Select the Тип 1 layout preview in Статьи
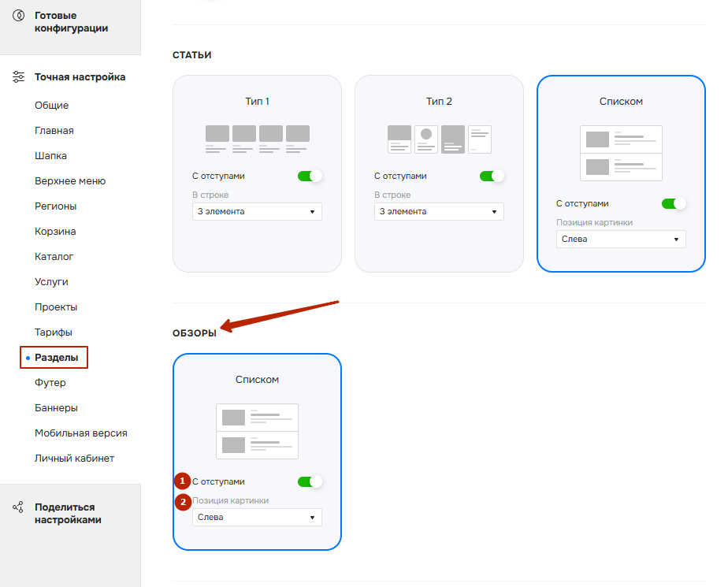 point(257,139)
